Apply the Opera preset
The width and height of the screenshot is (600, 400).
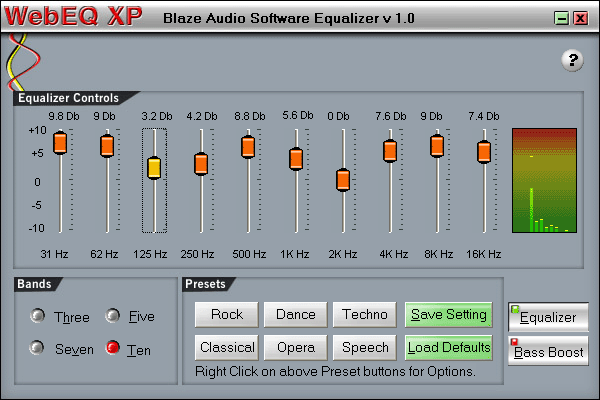295,348
